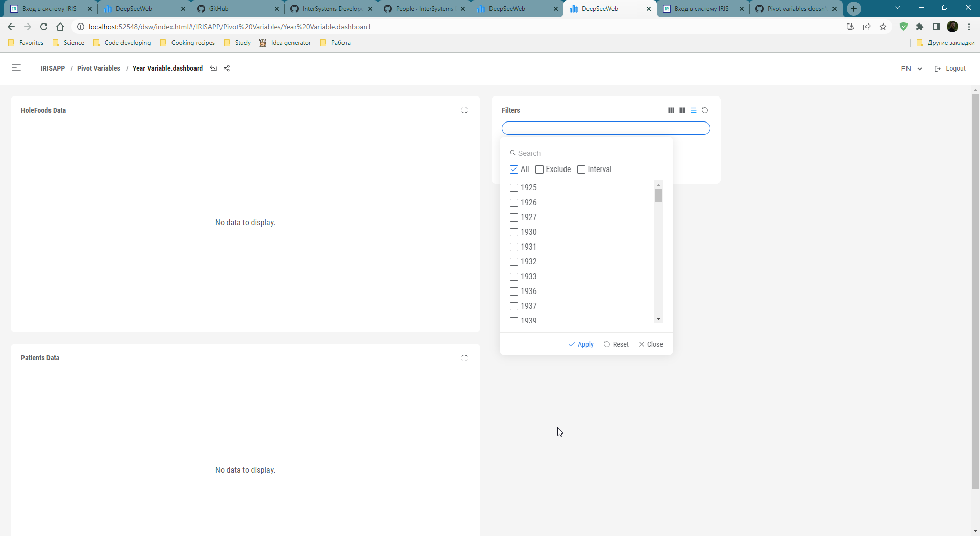Screen dimensions: 980x536
Task: Select the list view icon in Filters
Action: (694, 110)
